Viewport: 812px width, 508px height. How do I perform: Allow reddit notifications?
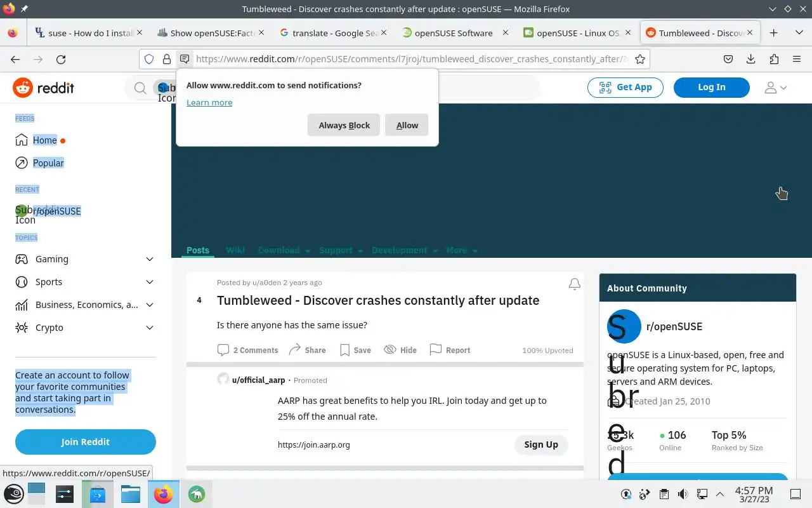407,125
